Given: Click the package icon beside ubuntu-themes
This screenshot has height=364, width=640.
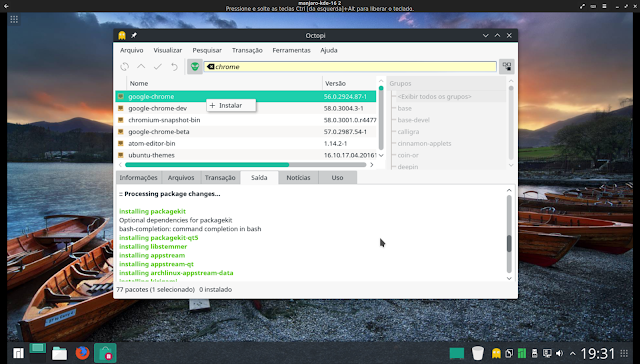Looking at the screenshot, I should (121, 155).
